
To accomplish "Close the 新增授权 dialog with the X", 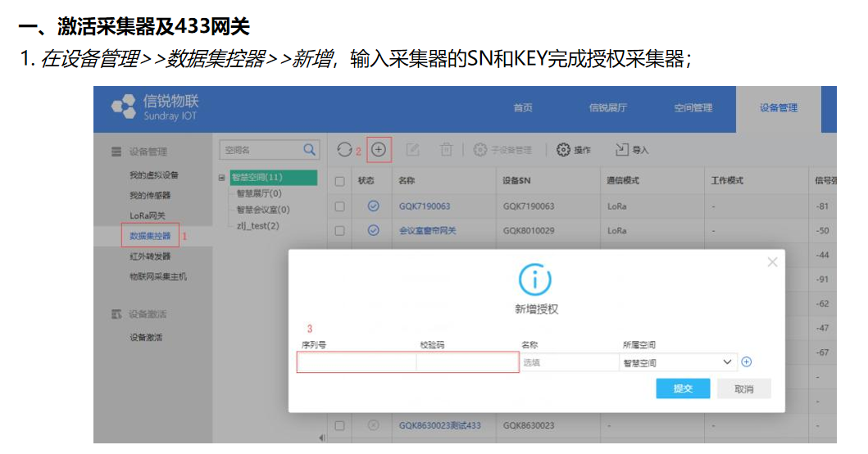I will coord(773,262).
